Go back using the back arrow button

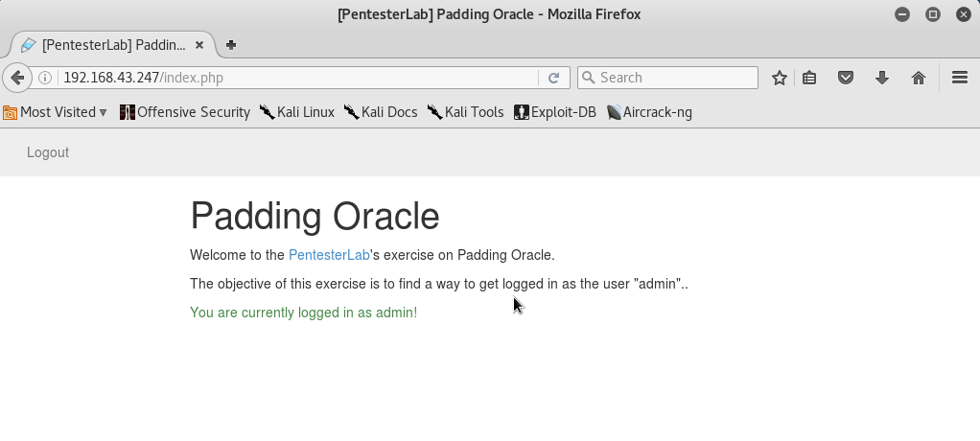click(17, 78)
